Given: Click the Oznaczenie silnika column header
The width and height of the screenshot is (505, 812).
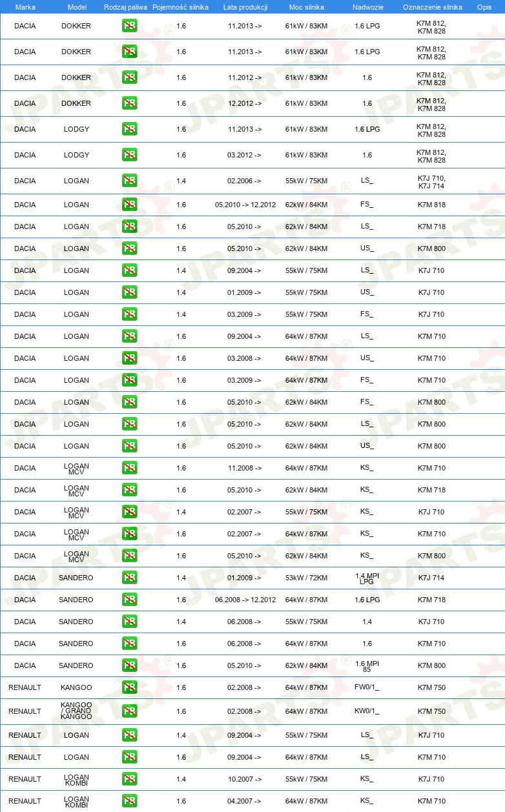Looking at the screenshot, I should [x=432, y=7].
